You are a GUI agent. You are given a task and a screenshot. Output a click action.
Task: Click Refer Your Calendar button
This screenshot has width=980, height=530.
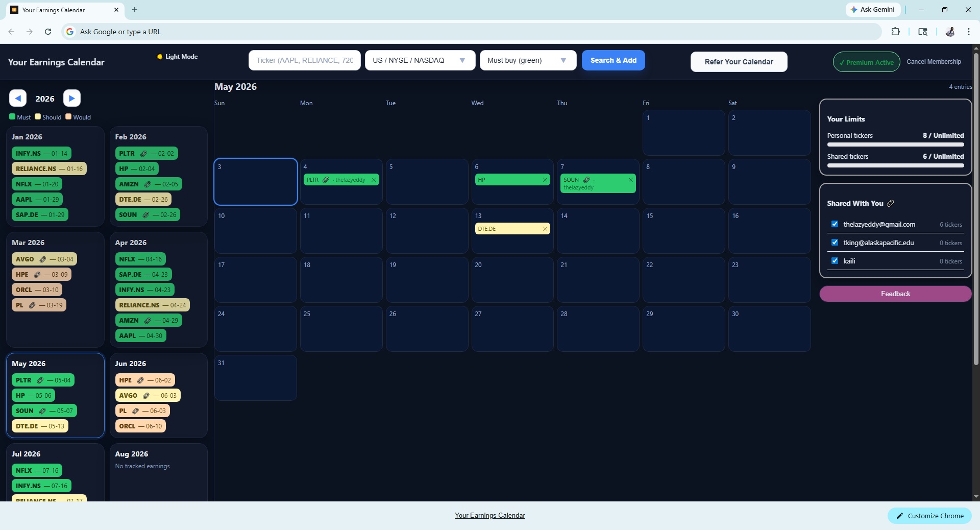tap(739, 62)
